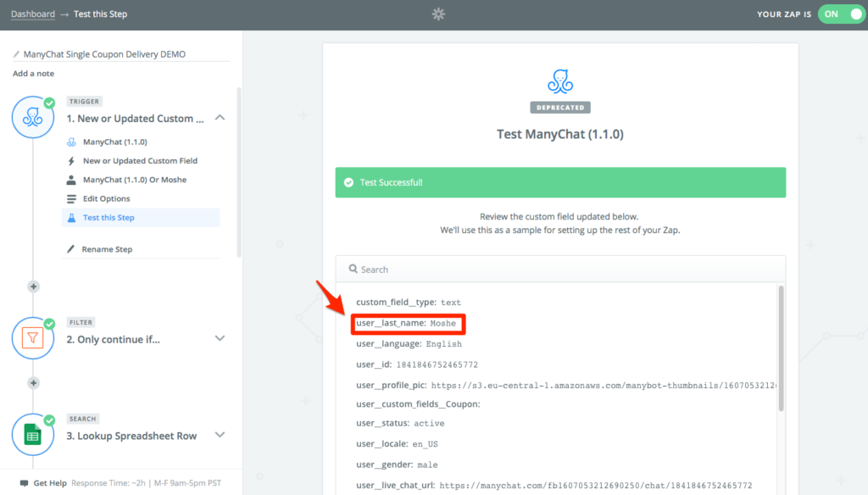Viewport: 868px width, 495px height.
Task: Click the sample data list scrollbar
Action: 781,348
